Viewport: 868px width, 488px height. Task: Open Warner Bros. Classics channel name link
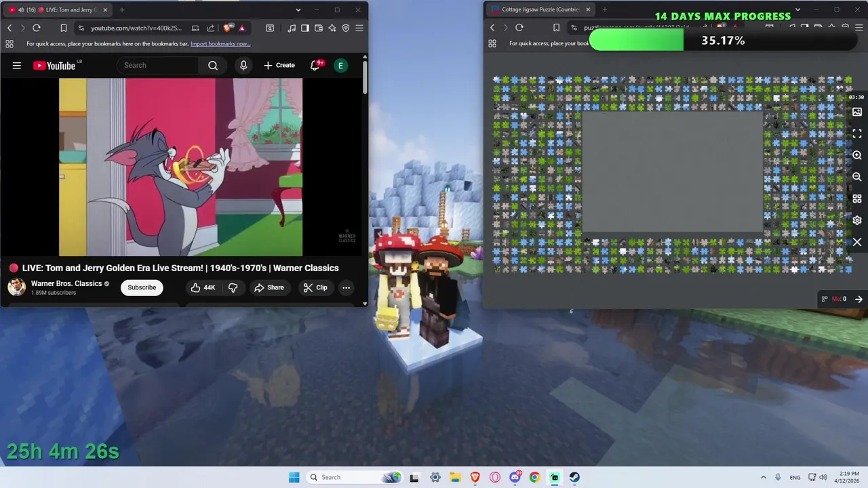[66, 283]
